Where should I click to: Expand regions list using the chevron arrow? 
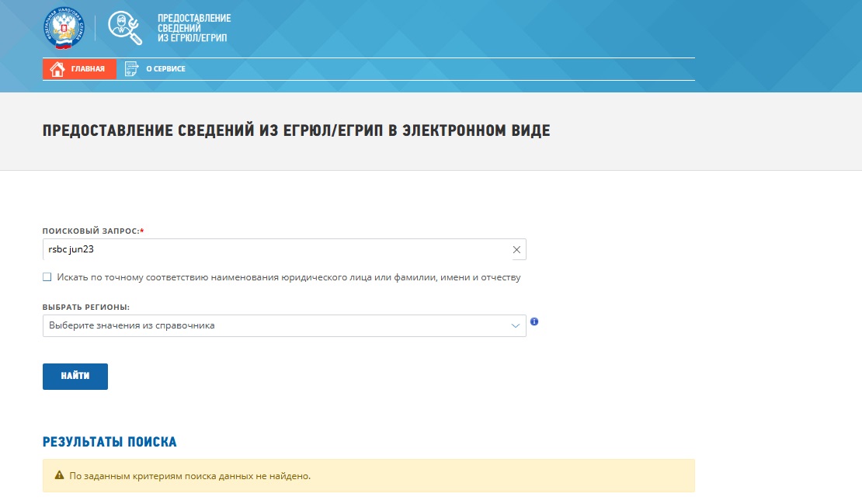(515, 325)
